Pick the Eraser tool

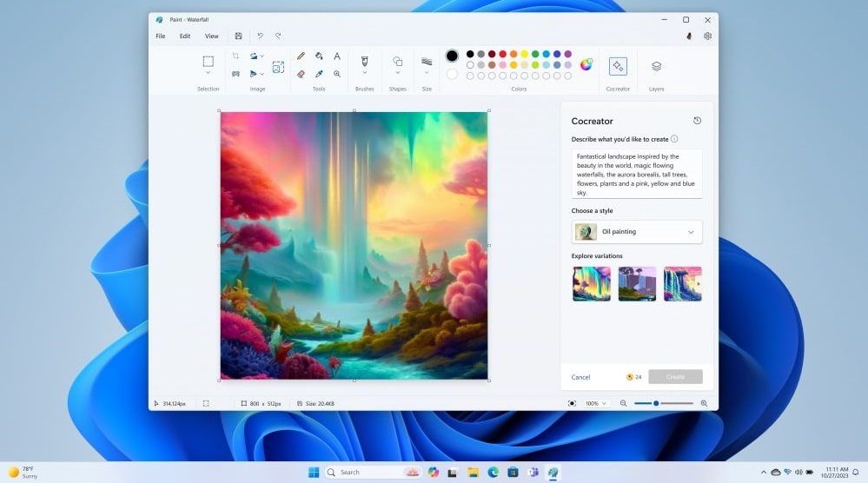click(x=301, y=75)
